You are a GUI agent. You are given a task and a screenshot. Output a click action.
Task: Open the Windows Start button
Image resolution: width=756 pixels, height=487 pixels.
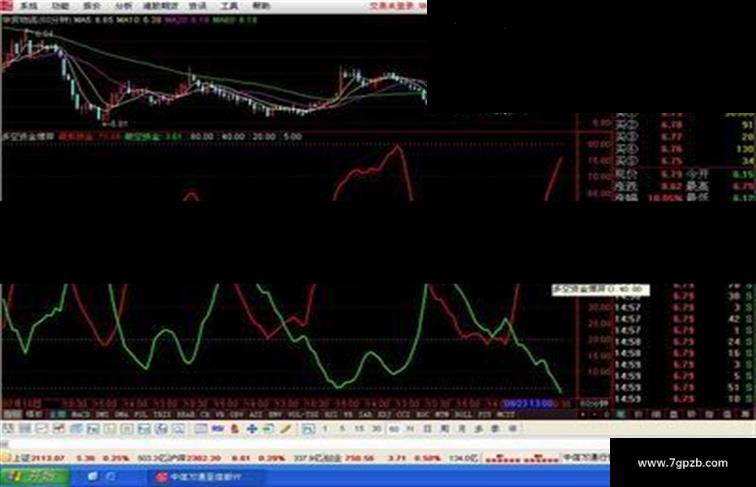pos(35,477)
